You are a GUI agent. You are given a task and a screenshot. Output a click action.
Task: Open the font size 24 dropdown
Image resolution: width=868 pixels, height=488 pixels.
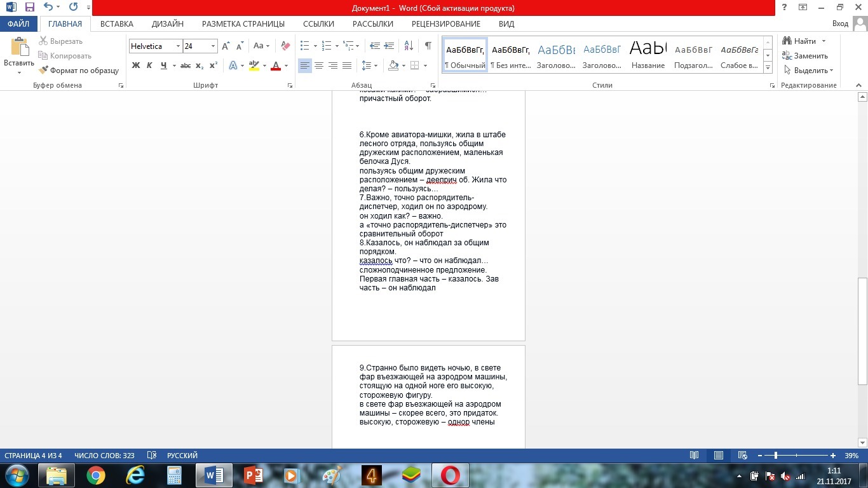click(213, 46)
